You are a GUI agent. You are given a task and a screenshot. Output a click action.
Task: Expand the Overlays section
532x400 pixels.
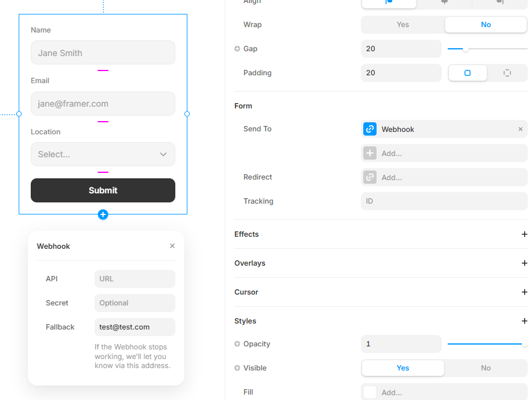click(524, 263)
